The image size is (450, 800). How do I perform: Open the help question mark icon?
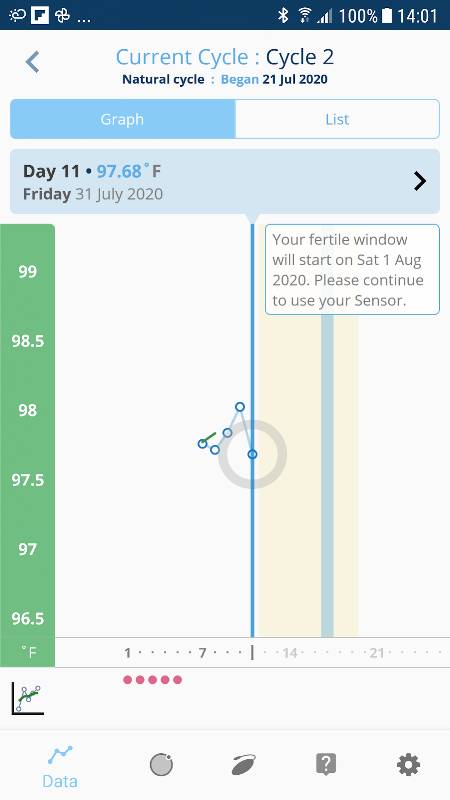click(326, 765)
